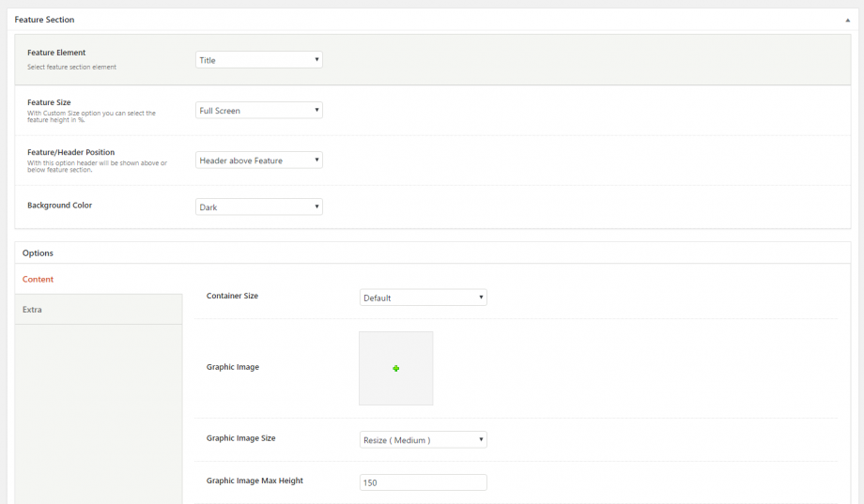This screenshot has width=864, height=504.
Task: Click the Graphic Image Size label
Action: (240, 438)
